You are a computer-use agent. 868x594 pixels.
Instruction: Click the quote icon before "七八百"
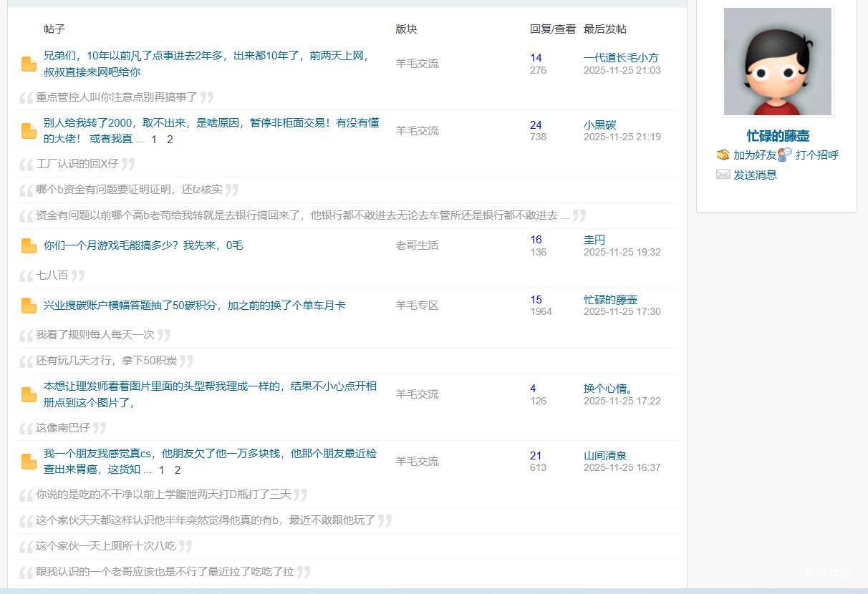pyautogui.click(x=26, y=276)
